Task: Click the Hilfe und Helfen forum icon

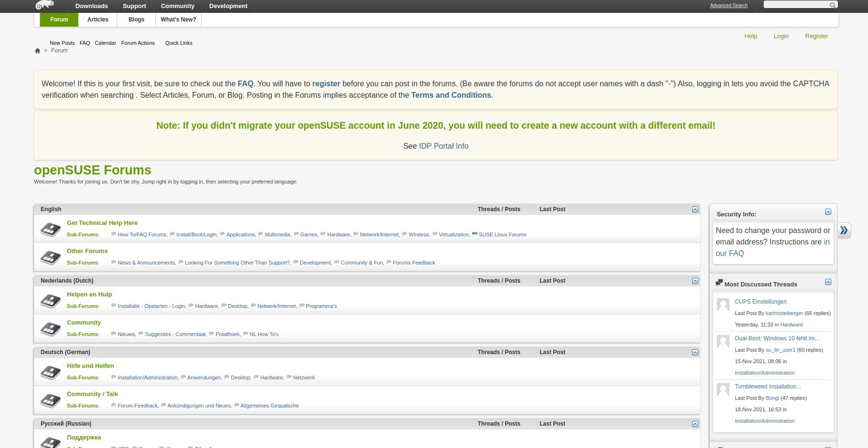Action: pyautogui.click(x=50, y=372)
